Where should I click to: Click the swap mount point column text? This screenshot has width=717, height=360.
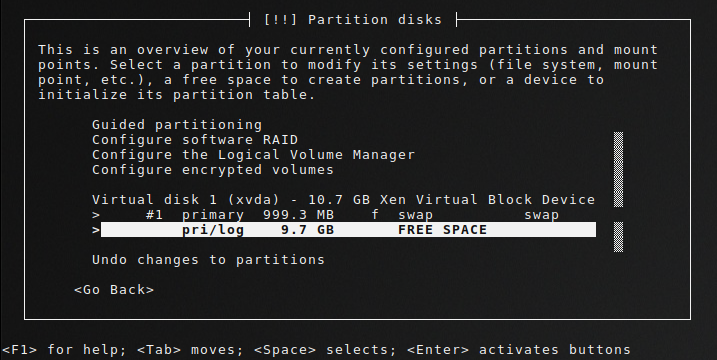[541, 215]
